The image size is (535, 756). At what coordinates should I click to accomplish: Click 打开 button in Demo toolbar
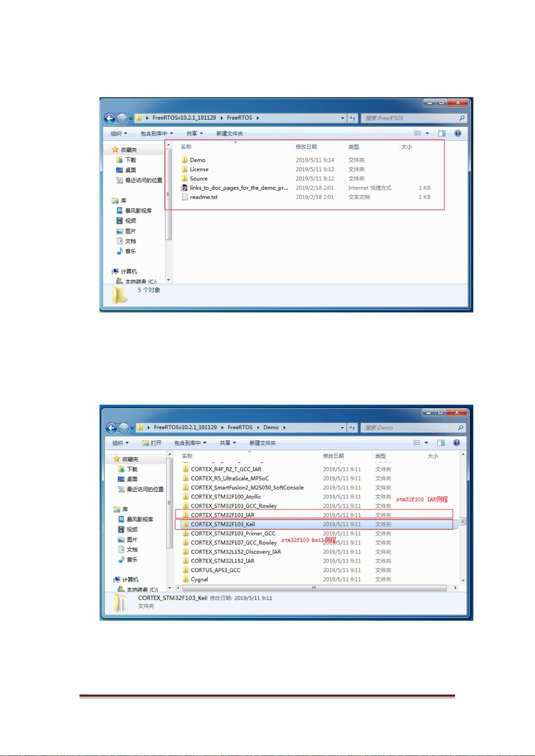[x=152, y=443]
